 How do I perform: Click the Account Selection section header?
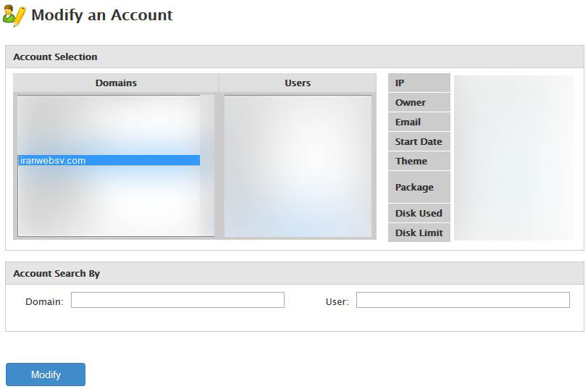(x=55, y=57)
